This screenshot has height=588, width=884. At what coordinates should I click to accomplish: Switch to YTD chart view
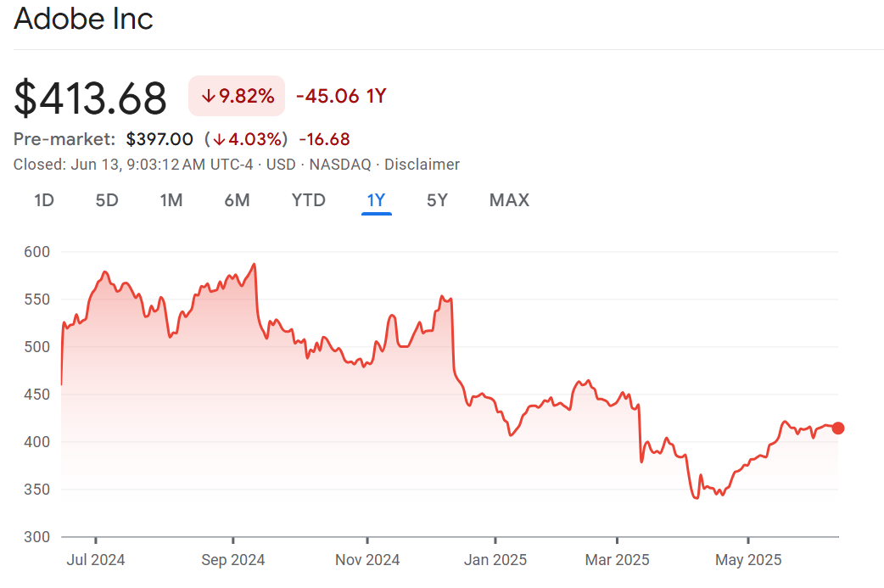tap(308, 200)
